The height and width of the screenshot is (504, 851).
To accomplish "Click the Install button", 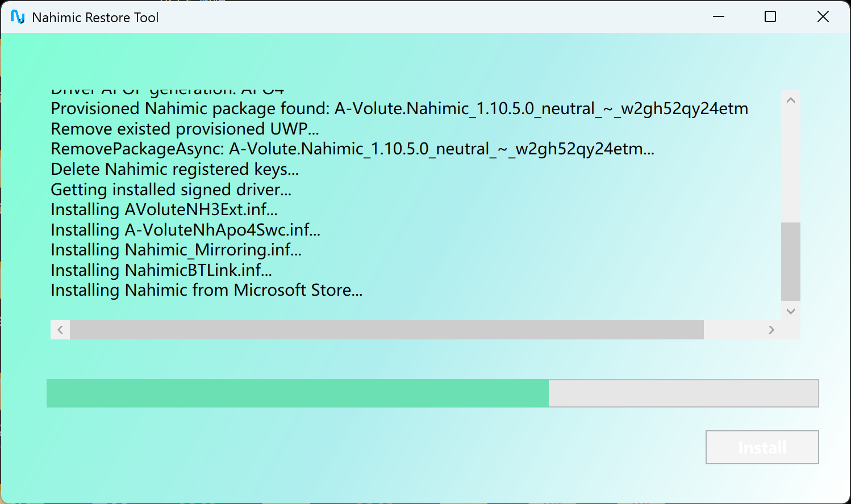I will (x=762, y=447).
